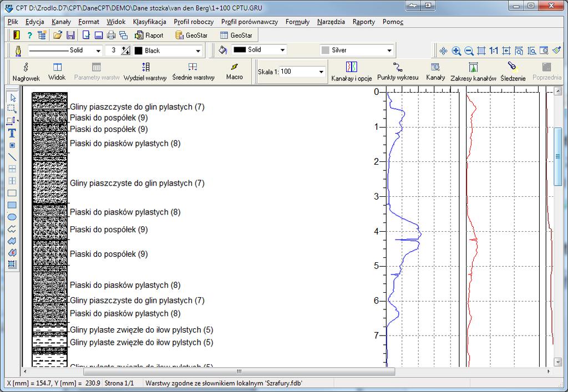Open the Plik menu
The image size is (568, 392).
[x=13, y=22]
